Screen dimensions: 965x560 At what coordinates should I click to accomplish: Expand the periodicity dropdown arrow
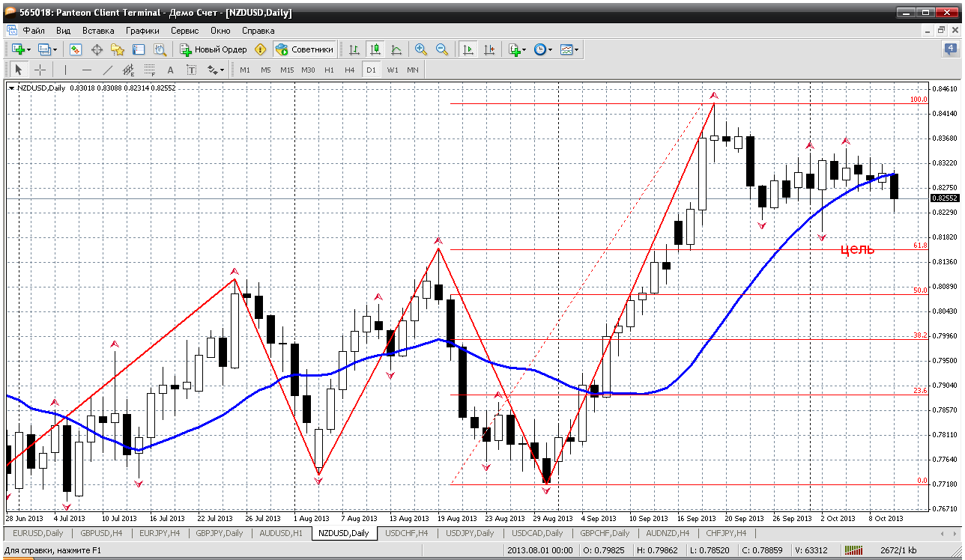tap(551, 49)
